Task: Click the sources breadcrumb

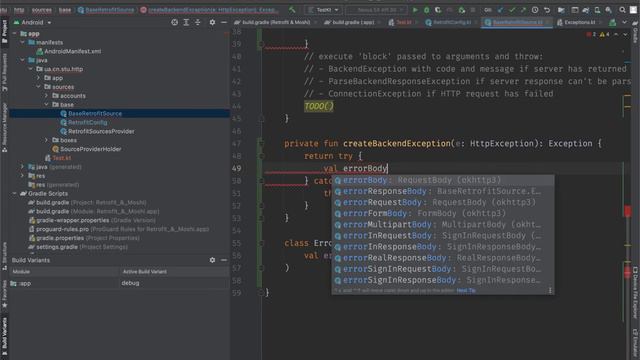Action: coord(42,10)
